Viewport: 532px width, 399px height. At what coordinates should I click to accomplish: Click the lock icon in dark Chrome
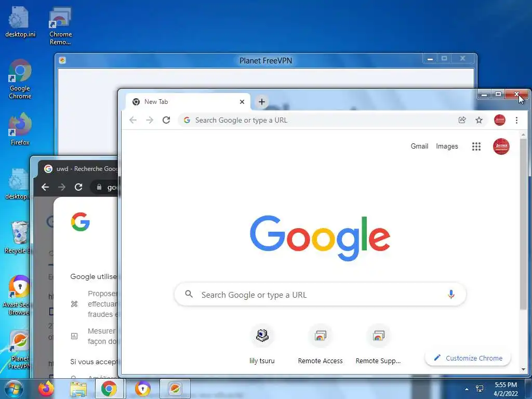[99, 187]
